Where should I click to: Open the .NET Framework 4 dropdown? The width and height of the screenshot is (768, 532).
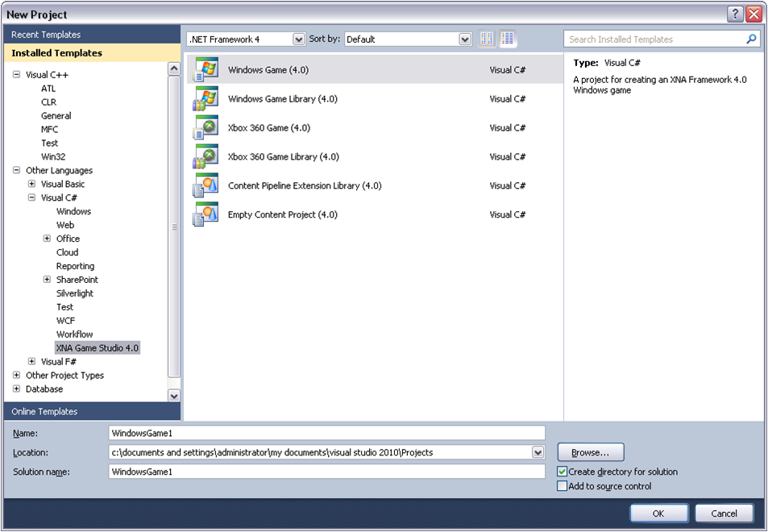pos(299,38)
